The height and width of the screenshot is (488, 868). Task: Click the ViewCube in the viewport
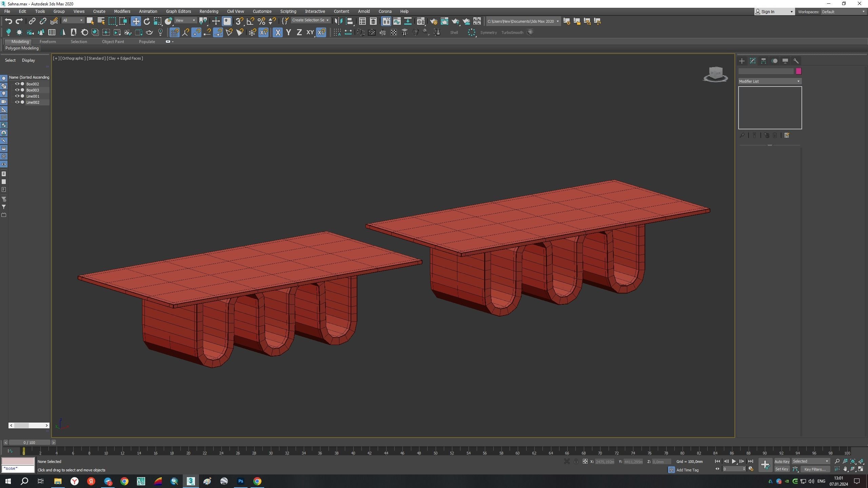tap(715, 74)
